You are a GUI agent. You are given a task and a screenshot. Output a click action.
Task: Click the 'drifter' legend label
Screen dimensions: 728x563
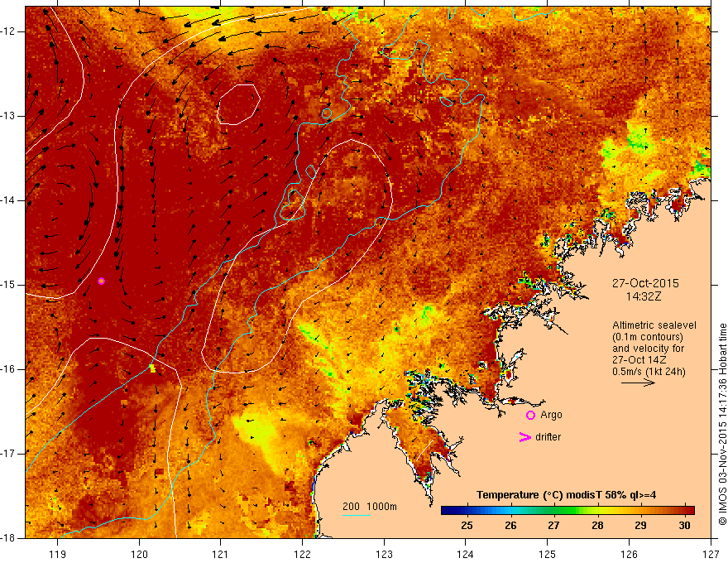548,437
